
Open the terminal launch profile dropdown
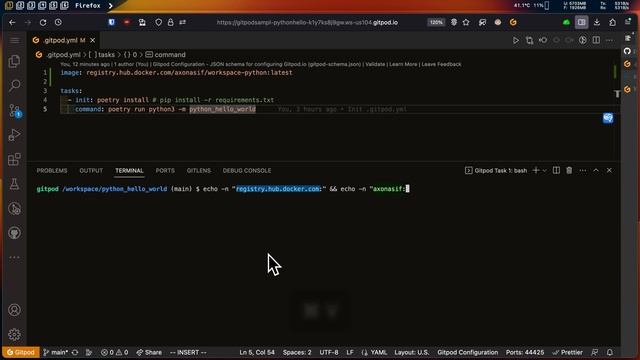click(544, 171)
